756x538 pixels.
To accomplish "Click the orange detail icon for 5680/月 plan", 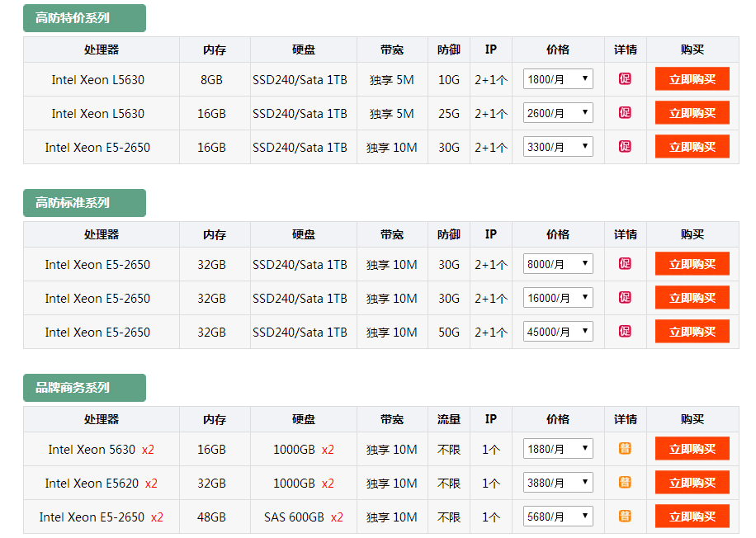I will [625, 517].
